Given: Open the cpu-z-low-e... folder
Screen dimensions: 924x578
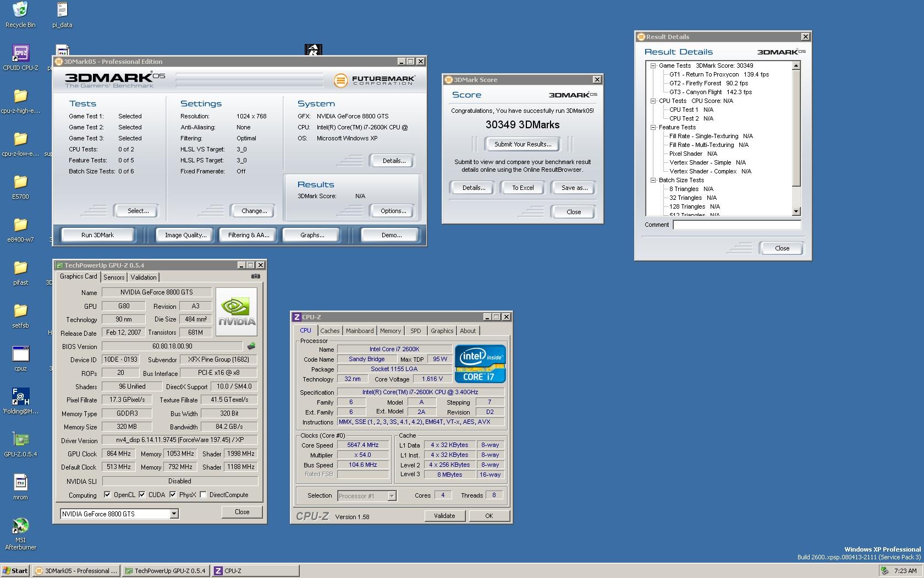Looking at the screenshot, I should coord(20,144).
